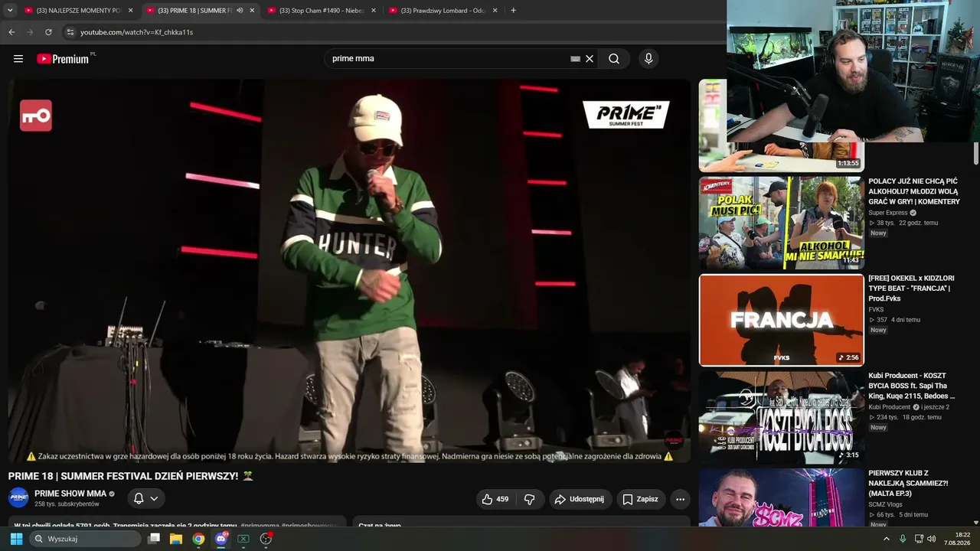The width and height of the screenshot is (980, 551).
Task: Show hidden system tray icons
Action: pos(887,539)
